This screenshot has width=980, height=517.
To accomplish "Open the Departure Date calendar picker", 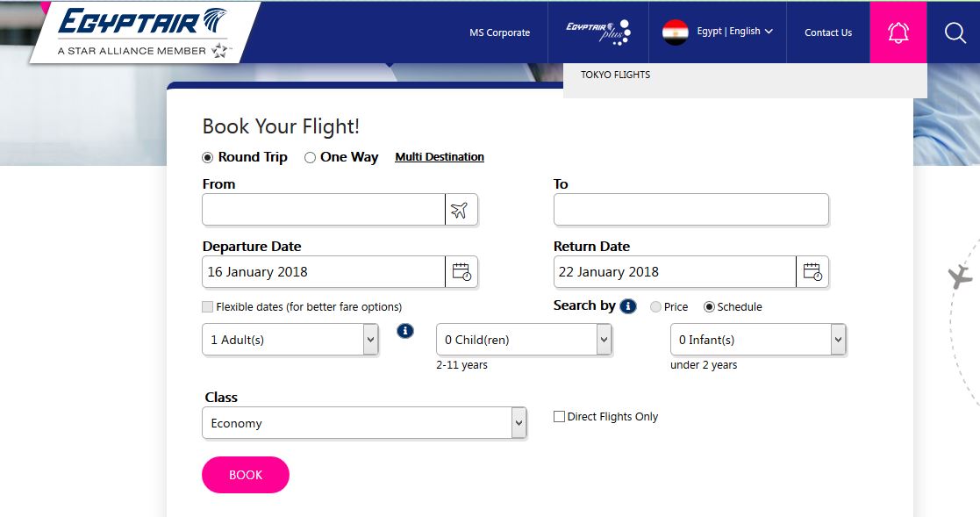I will pos(461,272).
